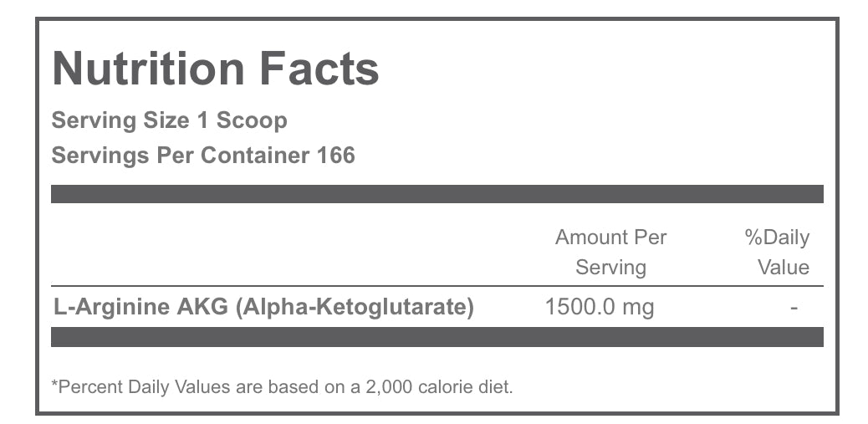Image resolution: width=868 pixels, height=424 pixels.
Task: Click the "Nutrition Facts" heading
Action: click(x=216, y=69)
